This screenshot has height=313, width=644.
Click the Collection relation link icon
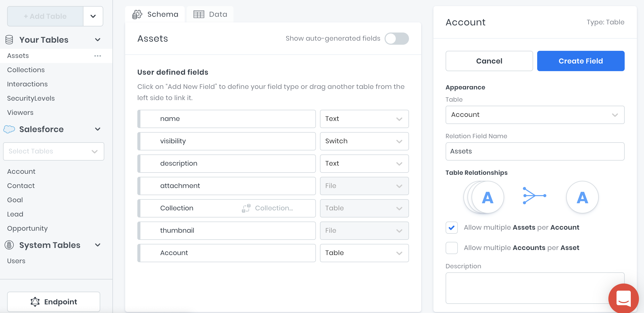tap(246, 208)
